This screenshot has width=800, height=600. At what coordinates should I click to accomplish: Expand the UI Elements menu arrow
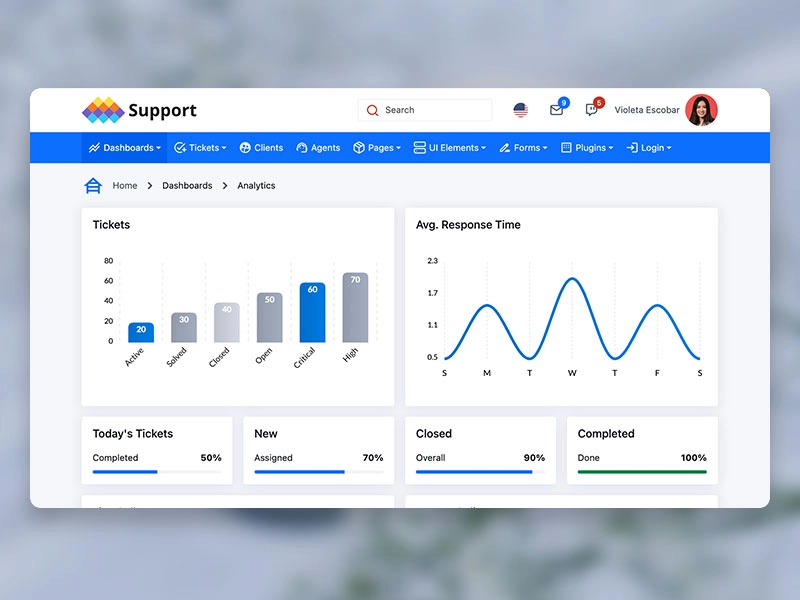click(x=483, y=148)
